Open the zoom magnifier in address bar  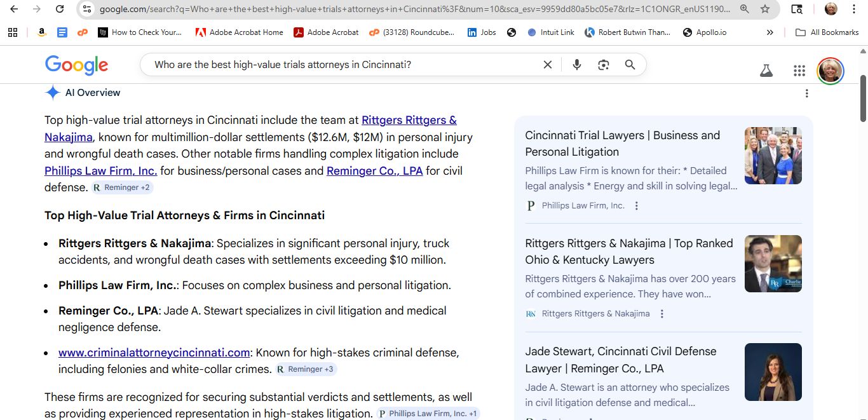pos(745,9)
